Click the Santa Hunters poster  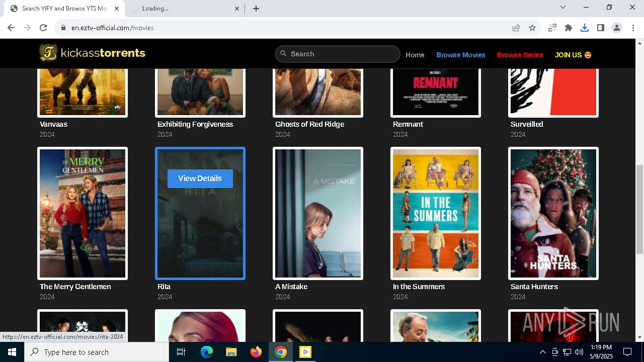click(x=553, y=213)
